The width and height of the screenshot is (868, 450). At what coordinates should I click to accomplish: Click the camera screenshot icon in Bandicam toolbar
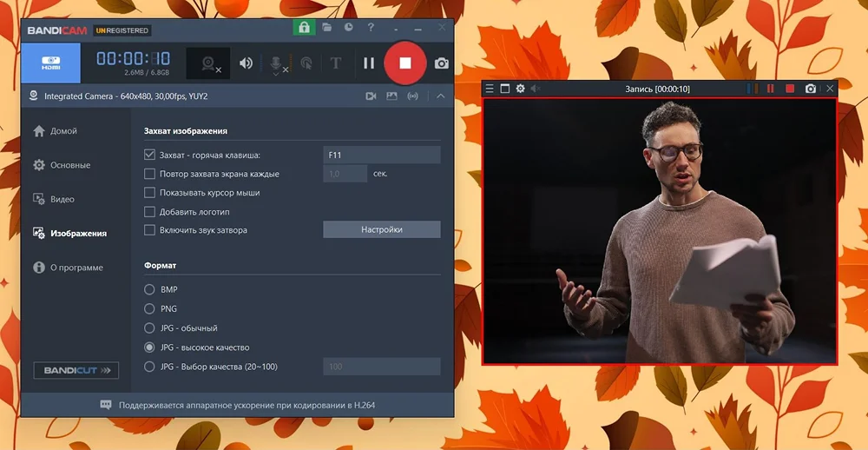click(x=442, y=63)
